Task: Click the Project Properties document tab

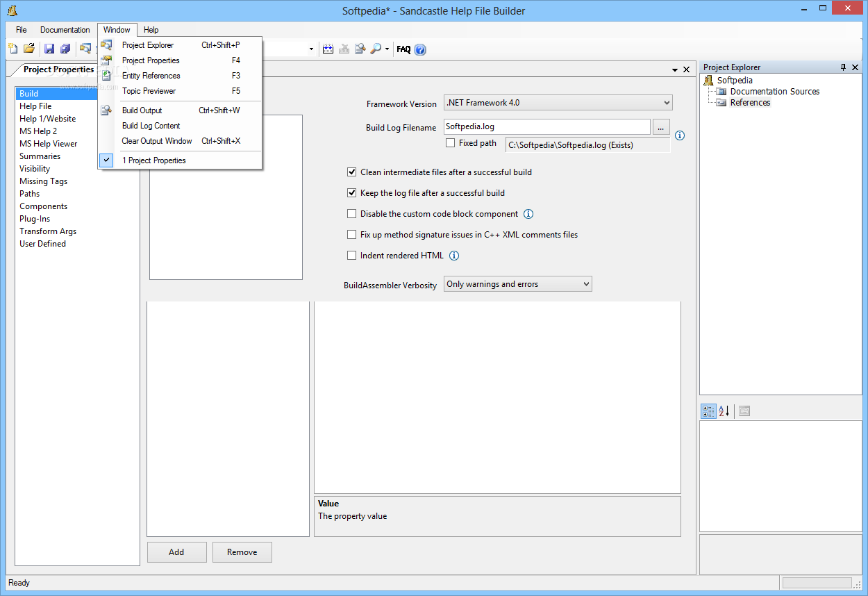Action: coord(58,69)
